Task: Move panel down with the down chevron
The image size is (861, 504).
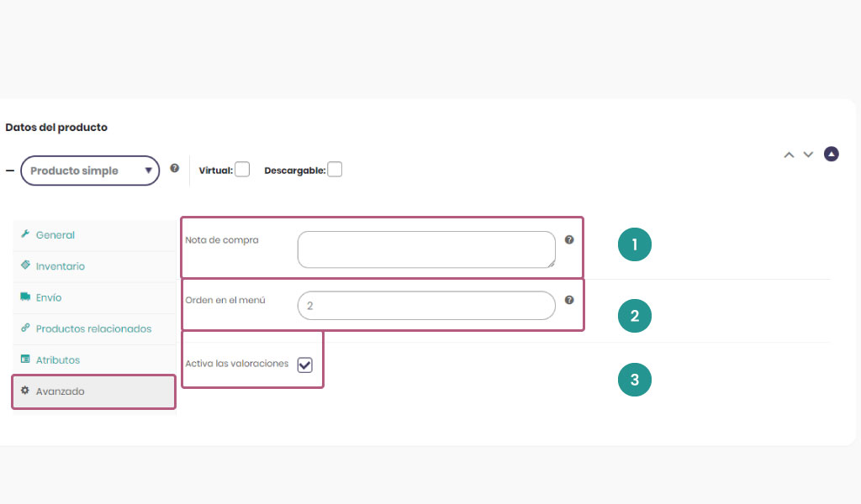Action: tap(808, 155)
